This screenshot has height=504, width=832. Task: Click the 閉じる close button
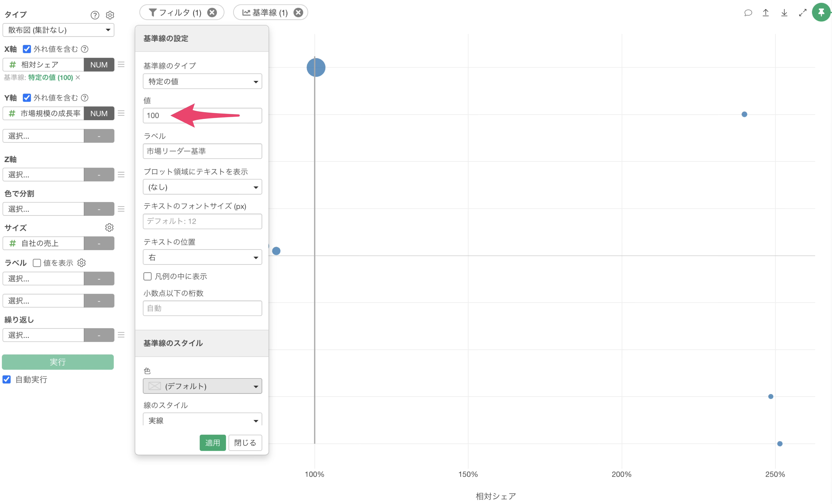pyautogui.click(x=245, y=443)
